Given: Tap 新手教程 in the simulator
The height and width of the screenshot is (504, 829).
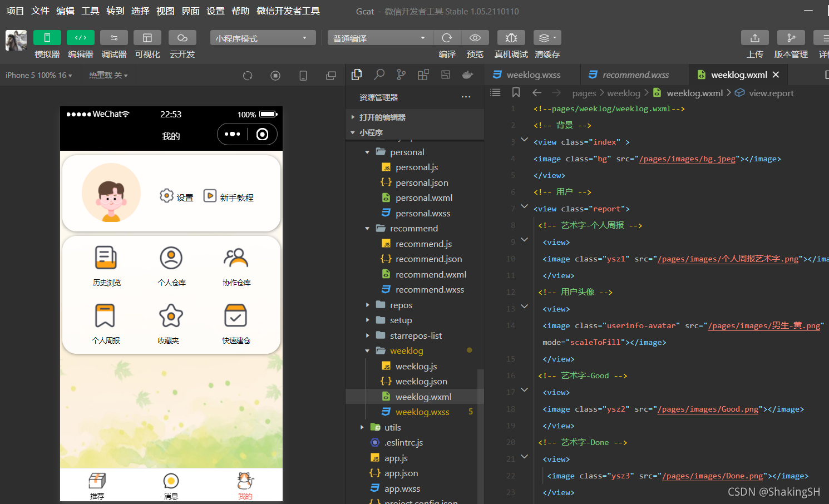Looking at the screenshot, I should tap(229, 196).
